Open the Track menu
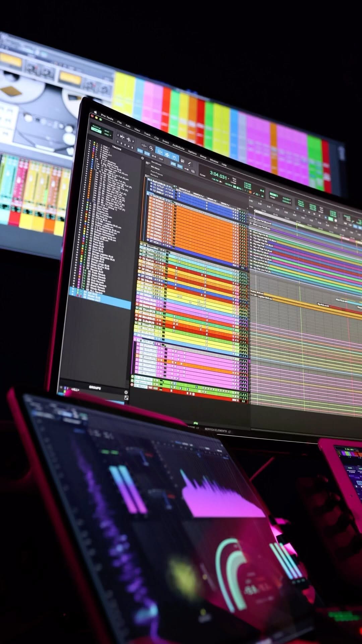Image resolution: width=362 pixels, height=644 pixels. pyautogui.click(x=147, y=134)
